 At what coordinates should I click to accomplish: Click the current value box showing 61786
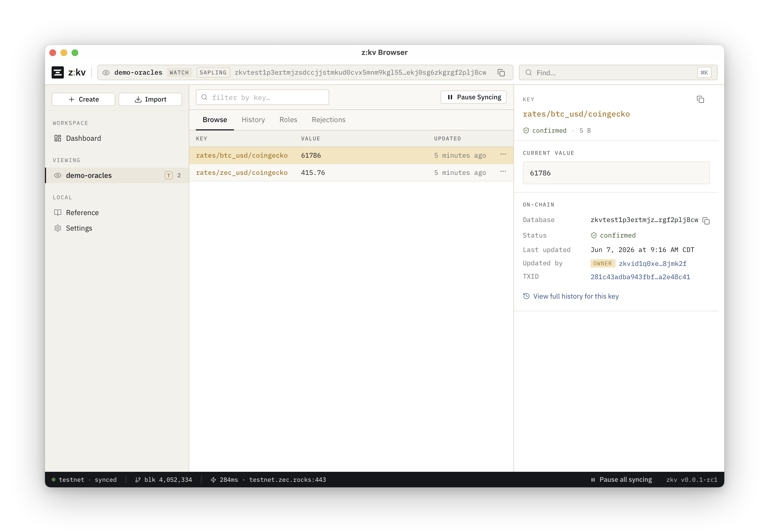pyautogui.click(x=616, y=173)
